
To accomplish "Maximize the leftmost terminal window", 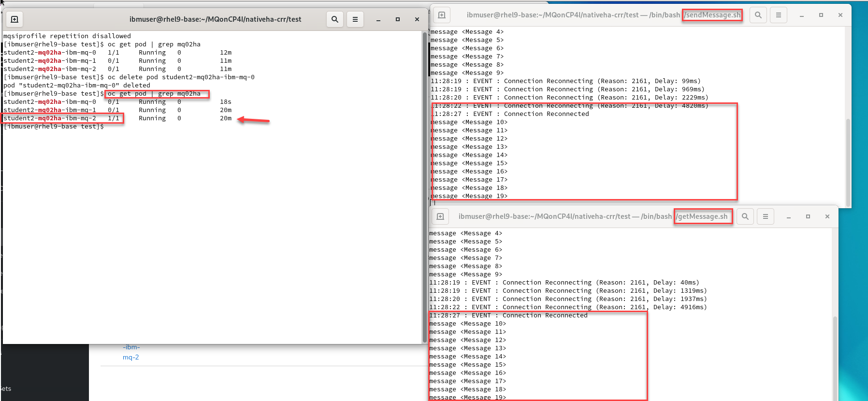I will pos(398,19).
